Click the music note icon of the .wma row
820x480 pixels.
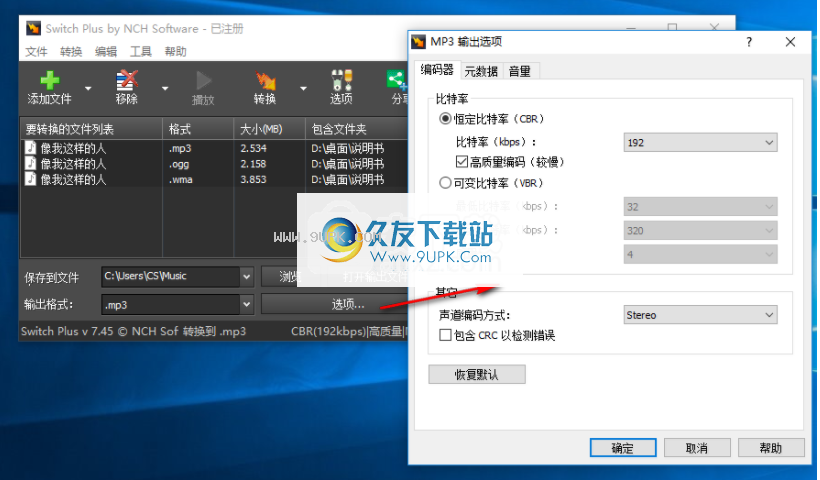(31, 179)
